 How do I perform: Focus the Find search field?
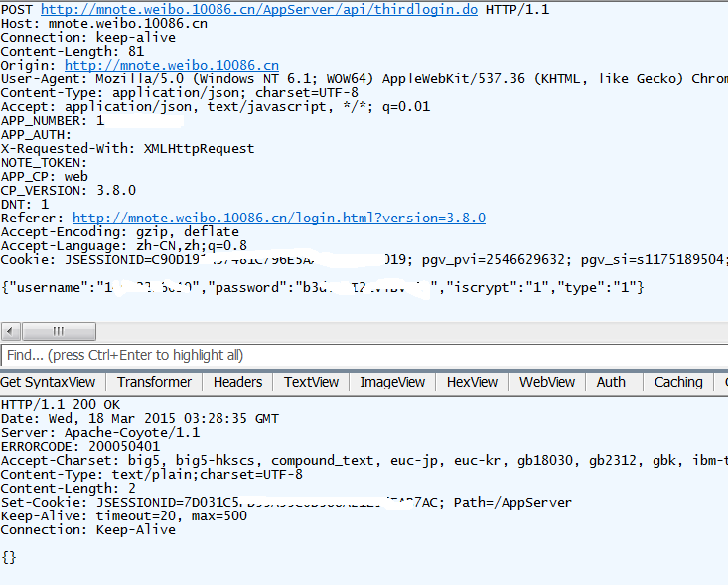coord(364,356)
